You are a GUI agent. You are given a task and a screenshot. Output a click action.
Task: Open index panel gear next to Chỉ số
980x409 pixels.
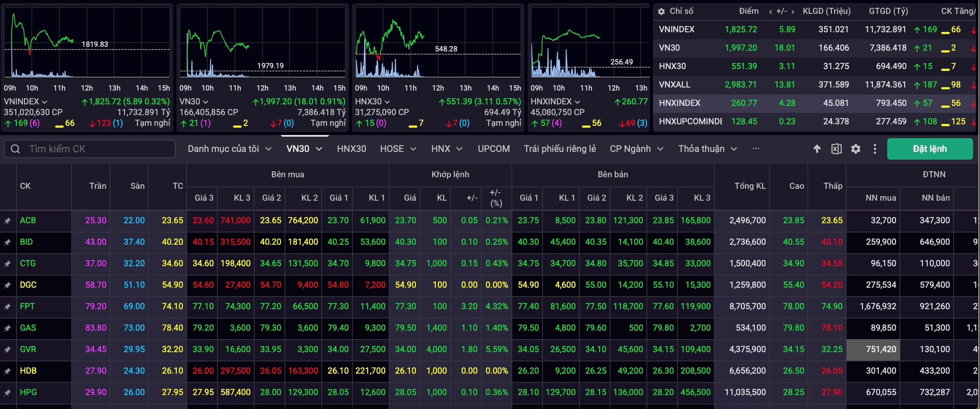click(x=661, y=11)
